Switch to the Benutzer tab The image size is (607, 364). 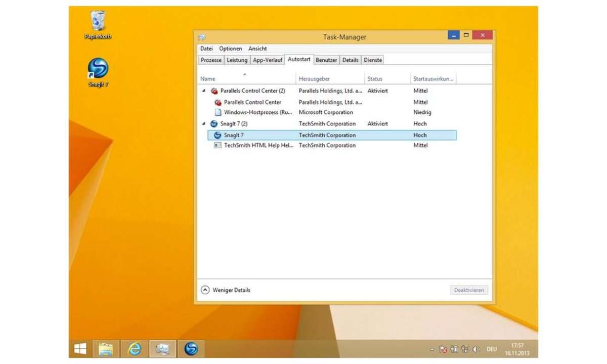click(326, 60)
